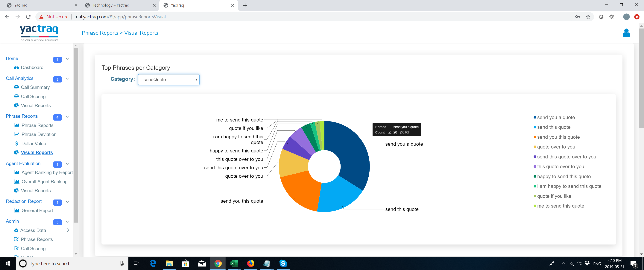Open Skype from the taskbar
The width and height of the screenshot is (644, 270).
[x=283, y=263]
